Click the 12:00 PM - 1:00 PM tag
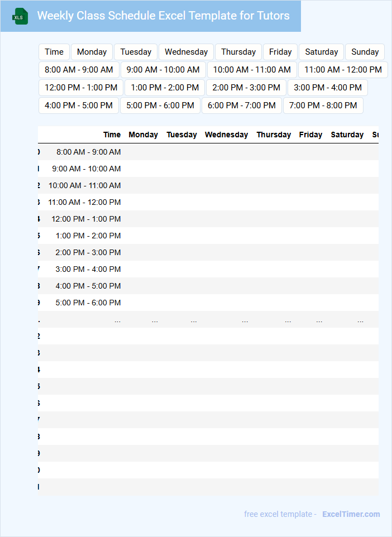Screen dimensions: 392x537 81,88
